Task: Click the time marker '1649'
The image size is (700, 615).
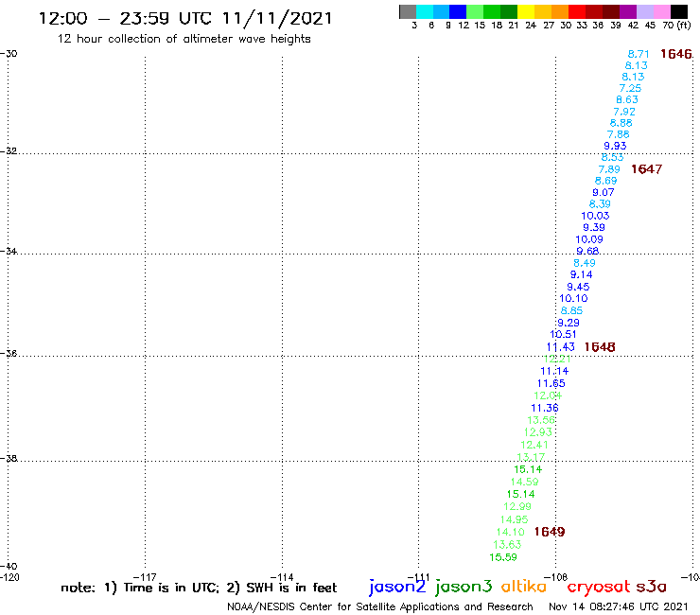Action: tap(550, 532)
